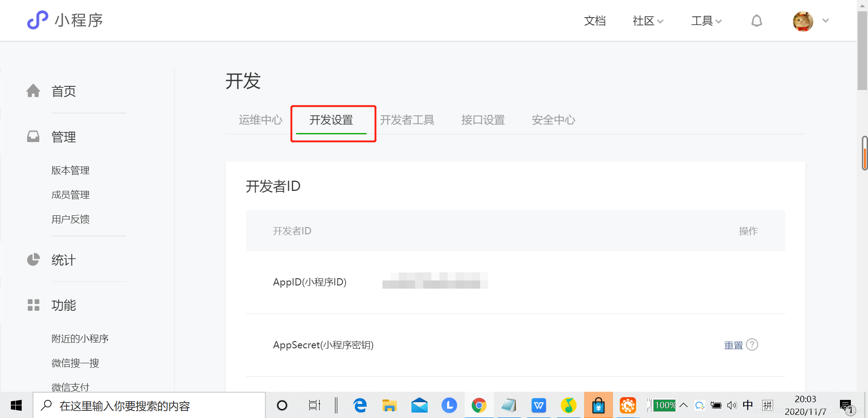This screenshot has width=868, height=418.
Task: Click the 首页 home sidebar icon
Action: [33, 90]
